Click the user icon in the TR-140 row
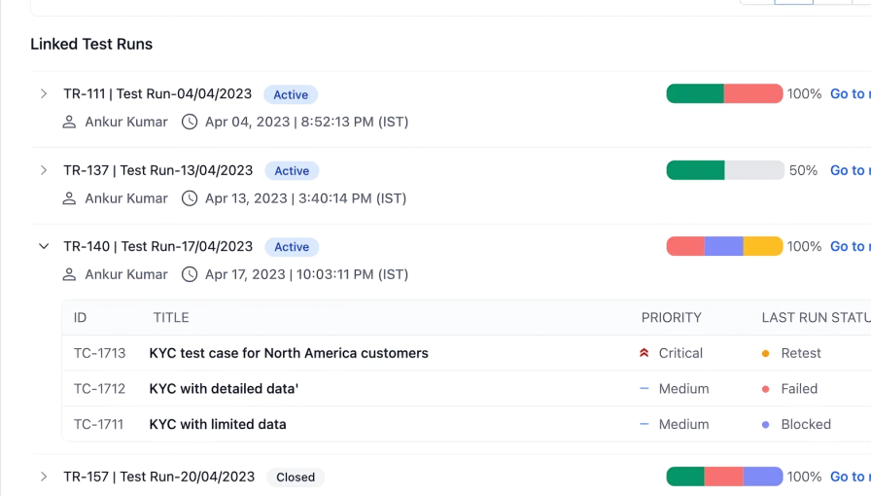 tap(69, 274)
